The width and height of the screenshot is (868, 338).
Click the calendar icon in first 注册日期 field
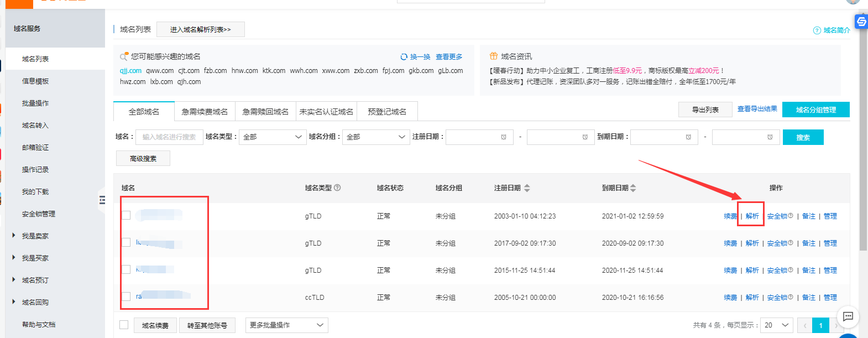(504, 137)
